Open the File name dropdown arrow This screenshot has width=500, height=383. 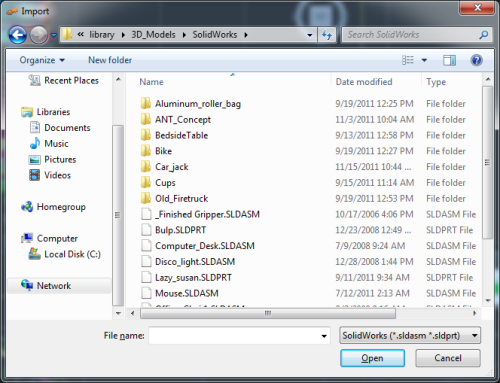324,336
